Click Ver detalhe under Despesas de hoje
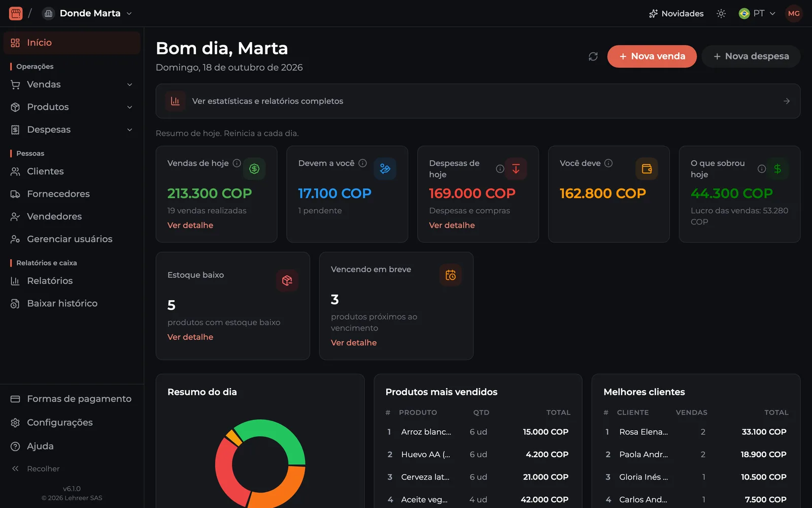Screen dimensions: 812x508 [452, 225]
